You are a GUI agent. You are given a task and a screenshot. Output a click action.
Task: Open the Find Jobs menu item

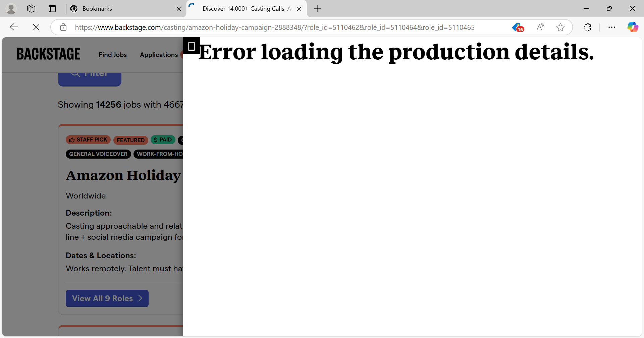point(112,55)
